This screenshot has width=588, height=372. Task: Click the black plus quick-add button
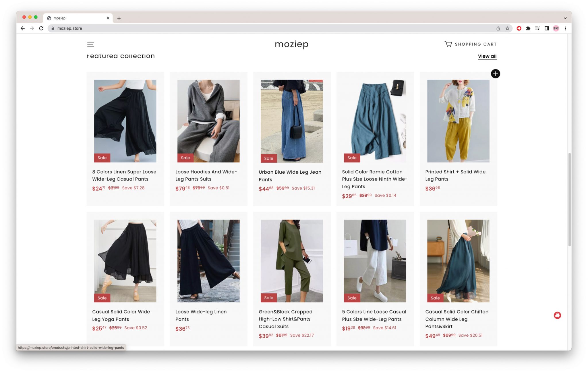pyautogui.click(x=495, y=74)
